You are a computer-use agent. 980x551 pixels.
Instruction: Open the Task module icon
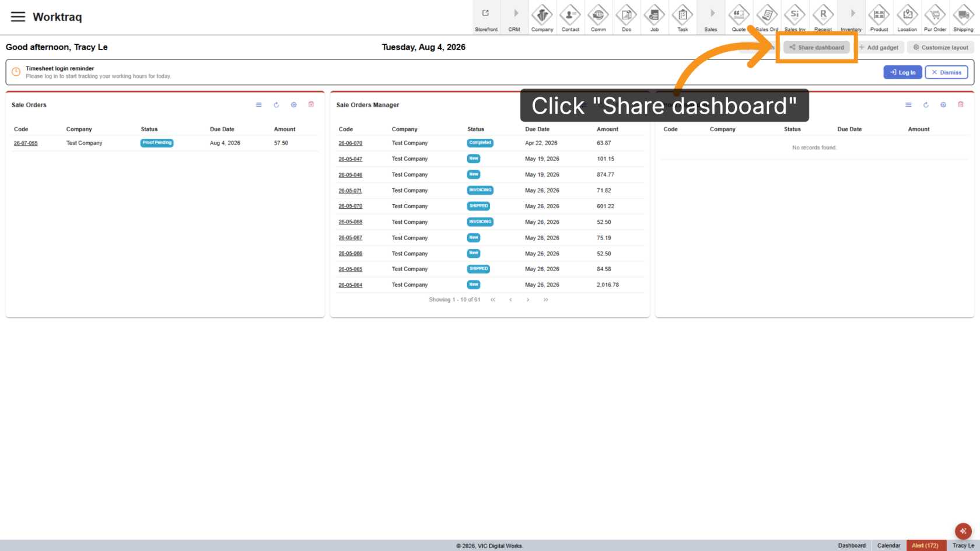(x=682, y=17)
